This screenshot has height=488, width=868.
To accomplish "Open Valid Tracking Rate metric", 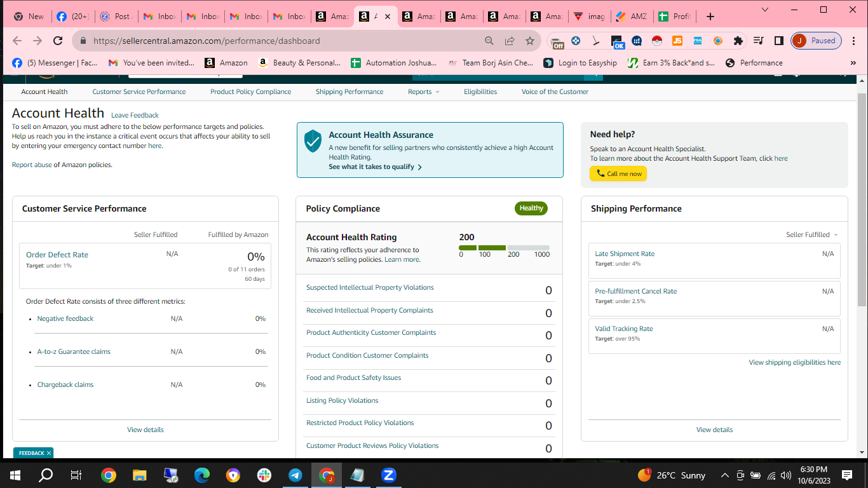I will coord(624,329).
